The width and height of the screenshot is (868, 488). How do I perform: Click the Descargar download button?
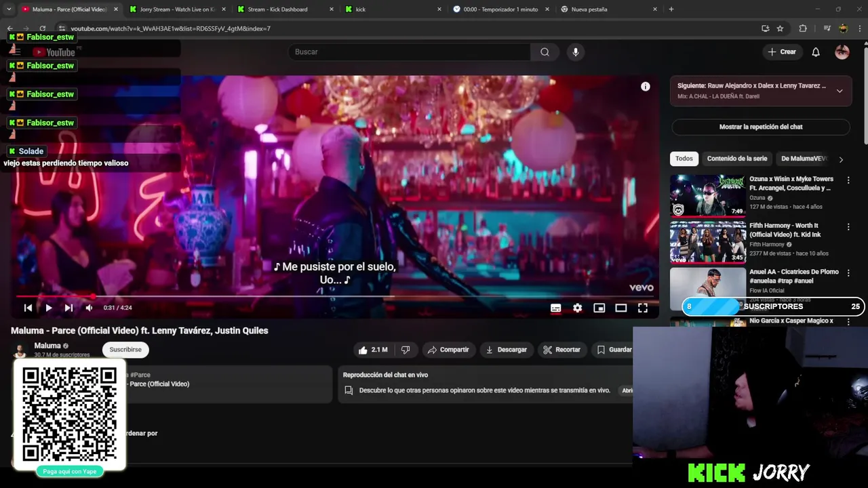(506, 350)
